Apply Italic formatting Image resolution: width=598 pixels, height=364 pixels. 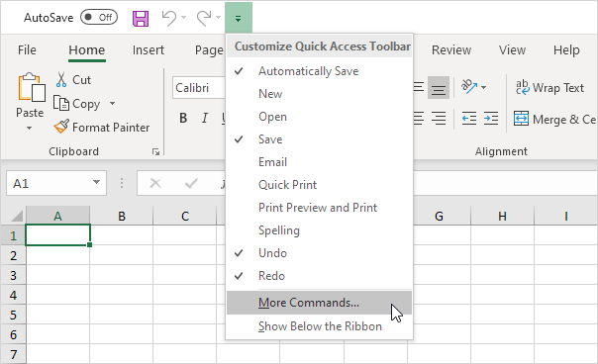click(x=205, y=118)
